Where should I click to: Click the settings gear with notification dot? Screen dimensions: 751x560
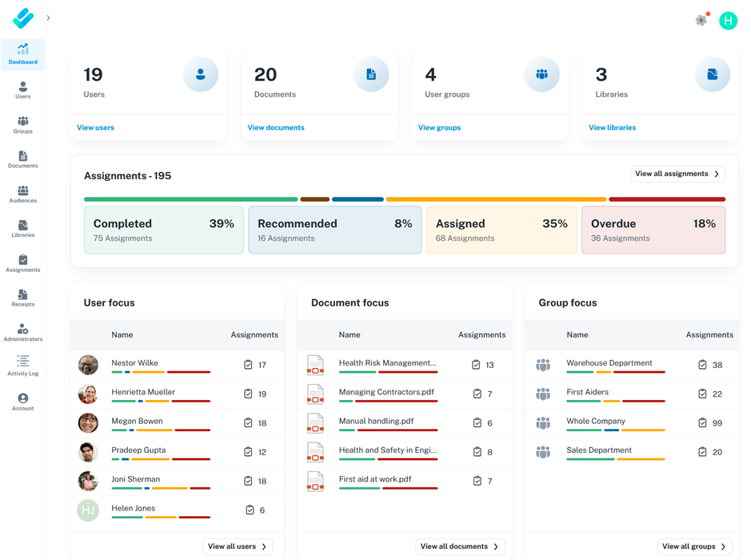pyautogui.click(x=701, y=20)
